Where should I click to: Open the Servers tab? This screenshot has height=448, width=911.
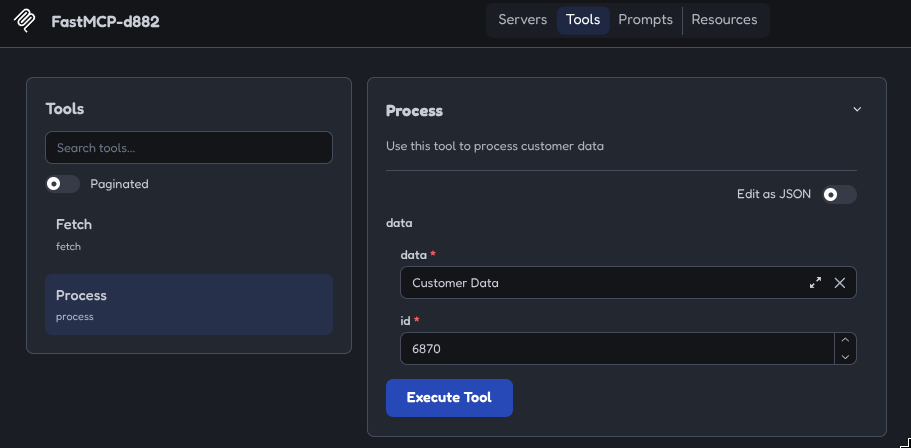coord(522,20)
